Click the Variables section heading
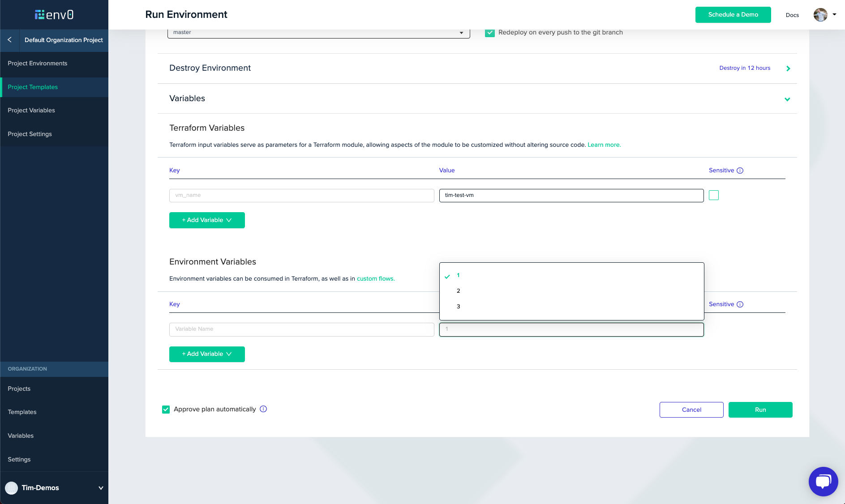This screenshot has height=504, width=845. tap(187, 98)
